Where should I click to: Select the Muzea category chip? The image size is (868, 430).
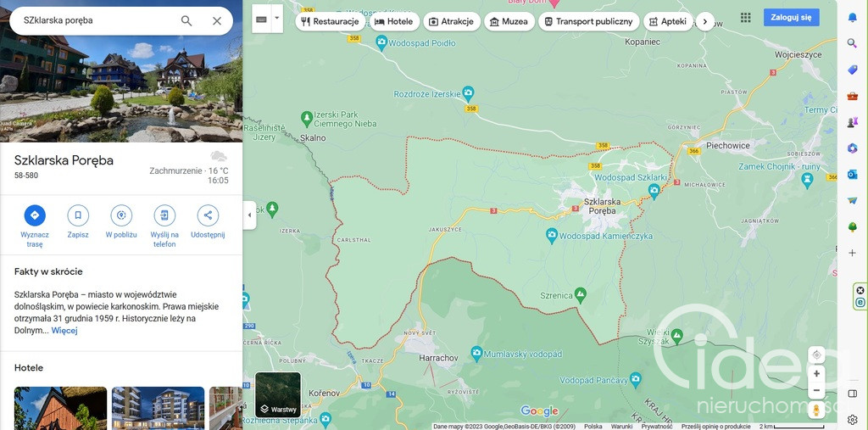click(x=509, y=21)
